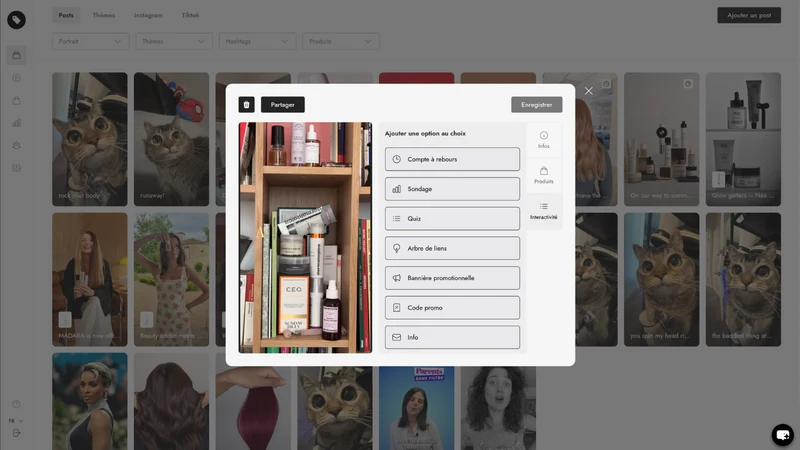Open the analytics chart sidebar icon

point(16,123)
